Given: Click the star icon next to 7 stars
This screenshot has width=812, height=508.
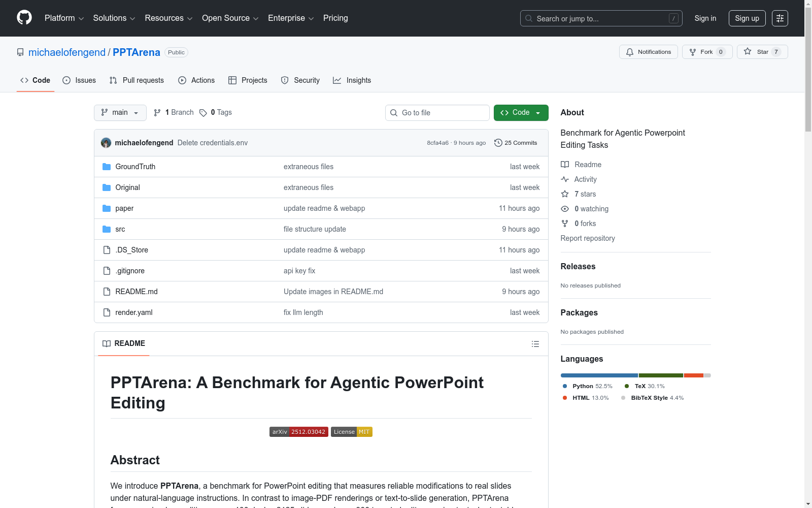Looking at the screenshot, I should tap(565, 194).
